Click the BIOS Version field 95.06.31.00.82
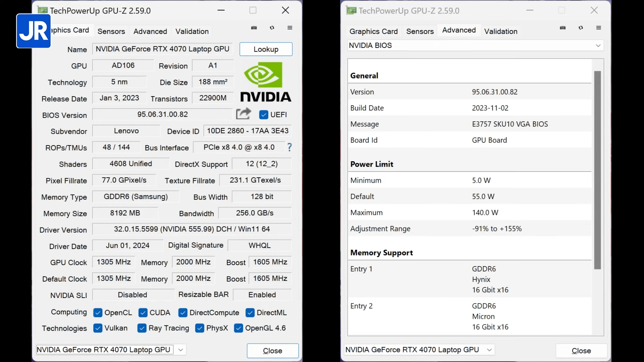 162,114
